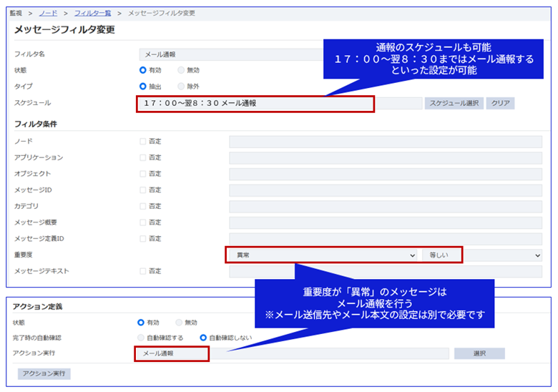Enable 否定 checkbox for メッセージテキスト
The width and height of the screenshot is (558, 392).
(143, 271)
